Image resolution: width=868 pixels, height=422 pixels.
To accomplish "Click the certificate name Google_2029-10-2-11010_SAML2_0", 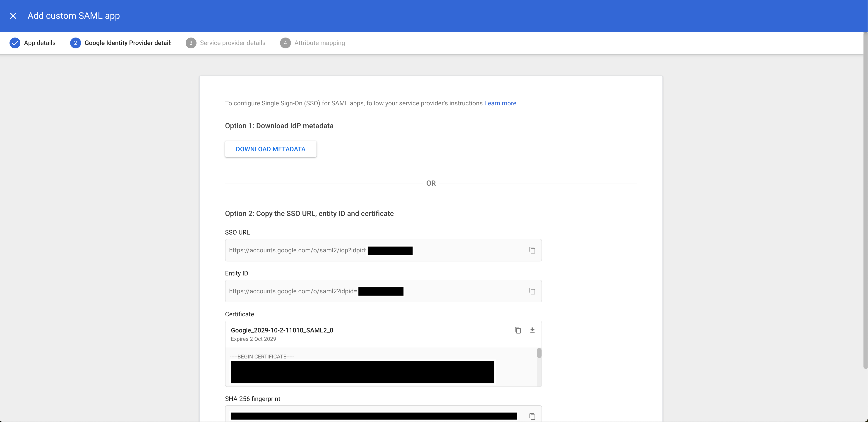I will click(x=282, y=330).
